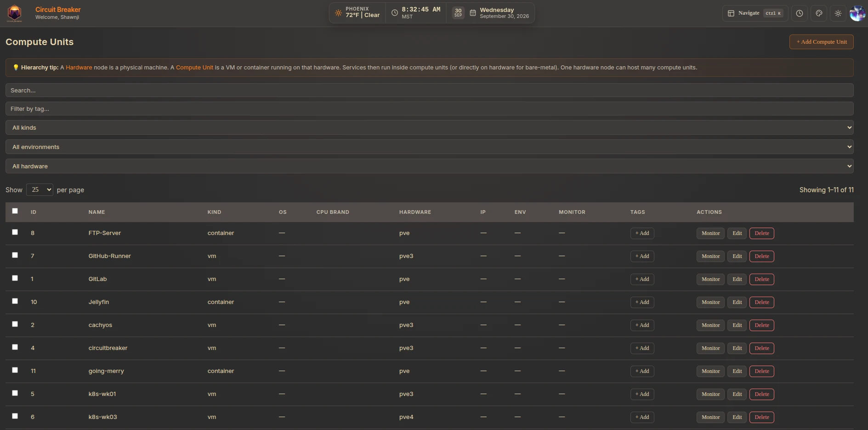
Task: Select the cachyos row checkbox
Action: click(15, 324)
